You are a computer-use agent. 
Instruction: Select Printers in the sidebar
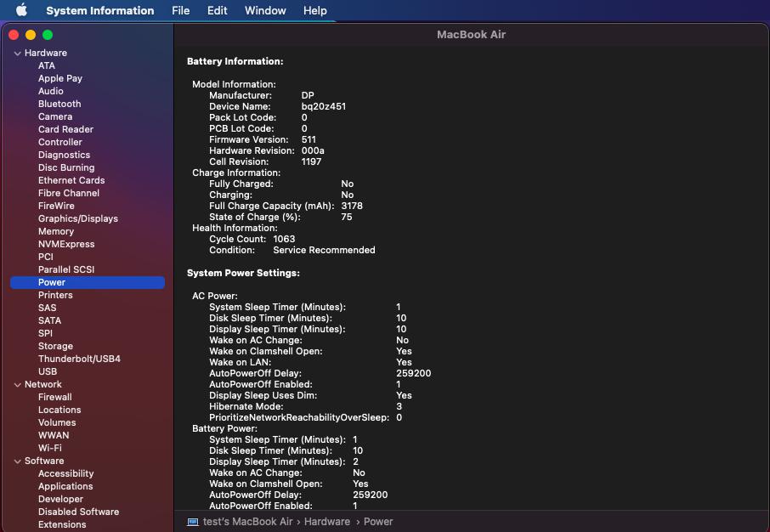(55, 295)
